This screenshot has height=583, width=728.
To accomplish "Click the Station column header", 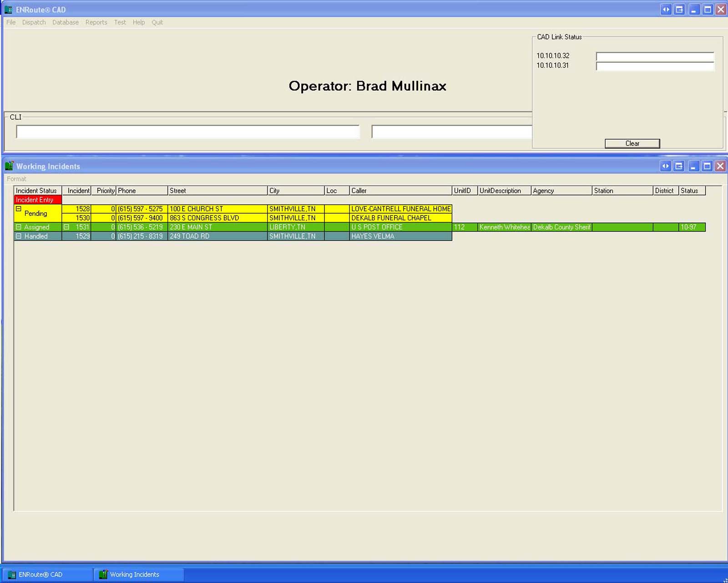I will tap(622, 191).
